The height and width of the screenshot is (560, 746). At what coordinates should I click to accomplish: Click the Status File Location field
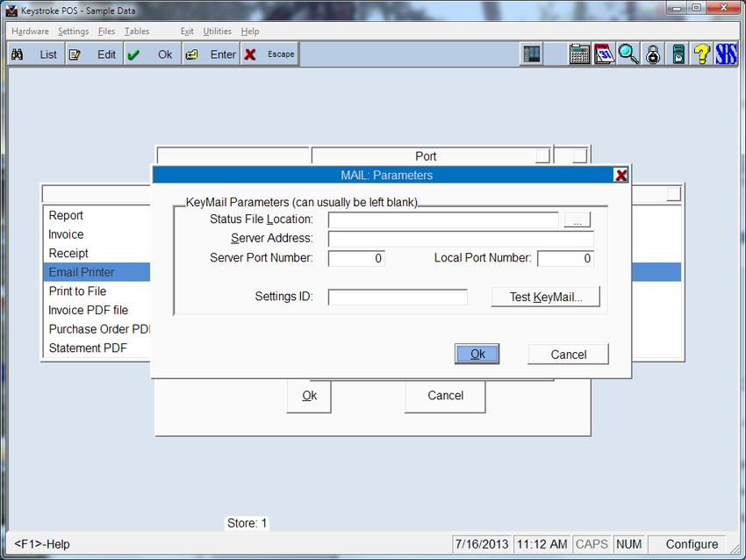coord(443,219)
